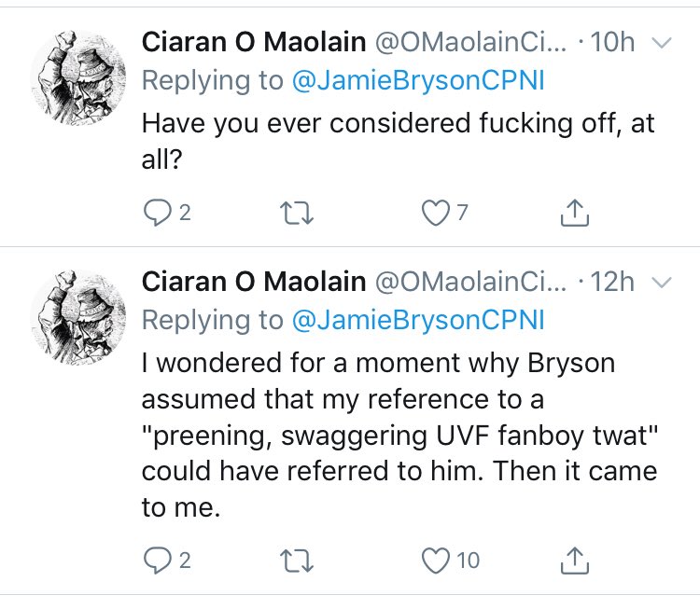700x609 pixels.
Task: Open @JamieBrysonCPNI link in the second tweet
Action: [417, 319]
